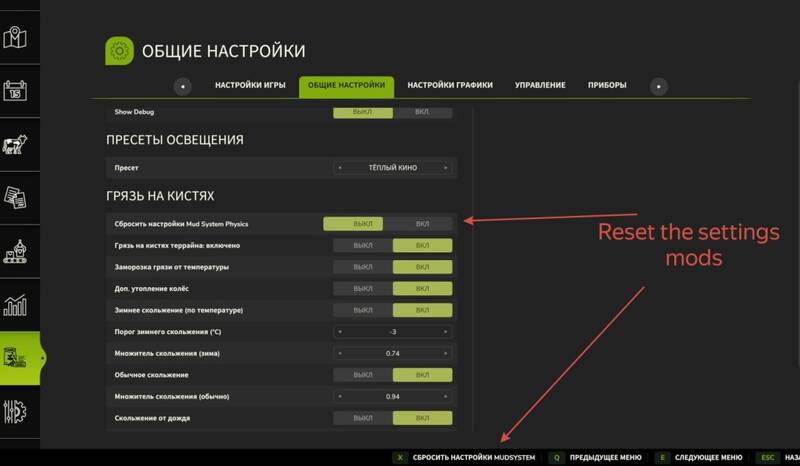Click the green gear icon beside ОБЩИЕ НАСТРОЙКИ
The image size is (800, 466).
119,51
